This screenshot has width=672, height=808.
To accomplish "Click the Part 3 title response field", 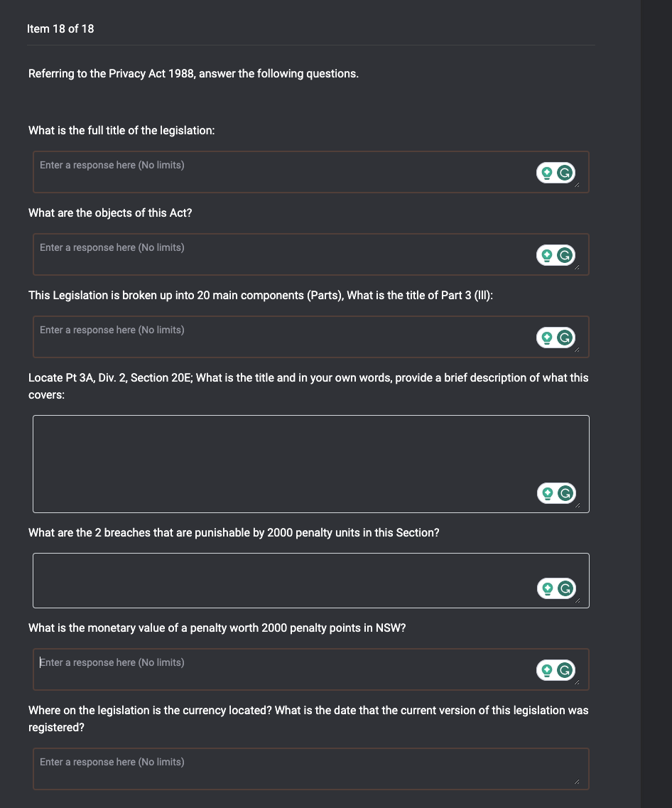I will [284, 335].
